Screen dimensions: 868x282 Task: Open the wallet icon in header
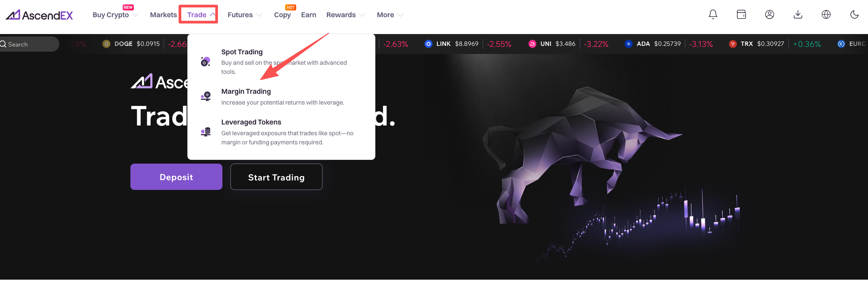click(741, 15)
